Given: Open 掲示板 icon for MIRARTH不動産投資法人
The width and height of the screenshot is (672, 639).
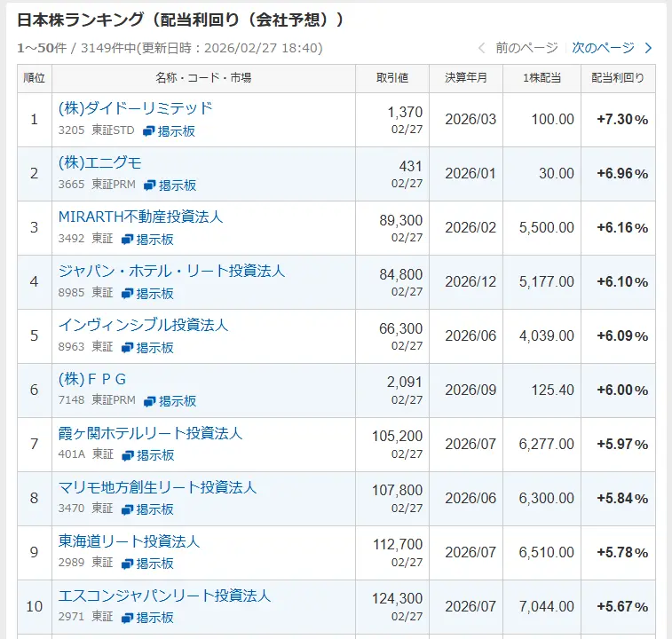Looking at the screenshot, I should click(x=128, y=240).
